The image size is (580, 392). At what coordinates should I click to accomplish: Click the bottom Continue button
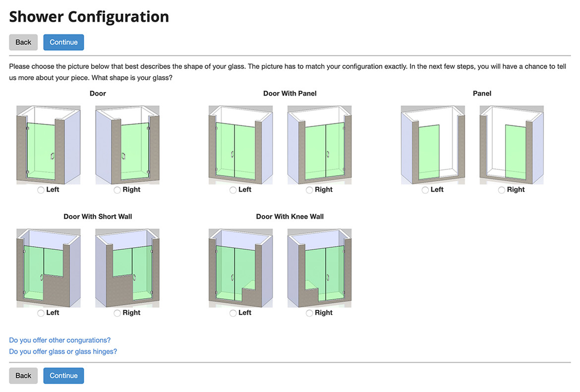point(63,375)
